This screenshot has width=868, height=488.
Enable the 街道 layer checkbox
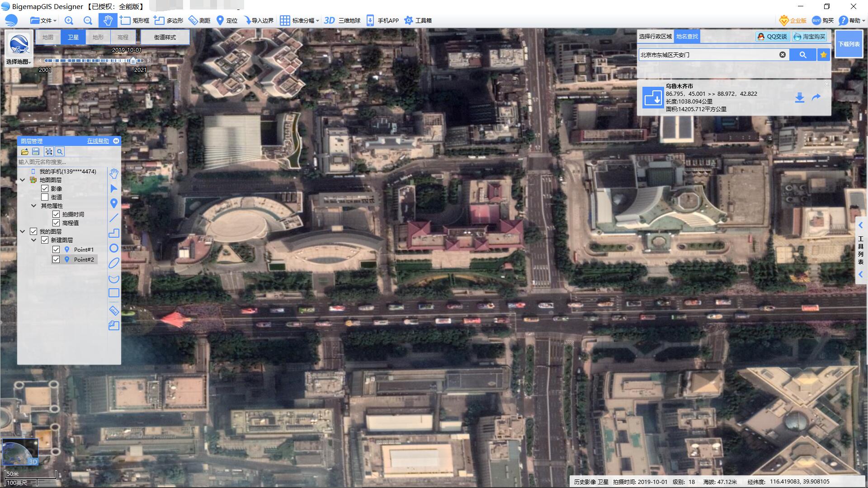coord(45,197)
